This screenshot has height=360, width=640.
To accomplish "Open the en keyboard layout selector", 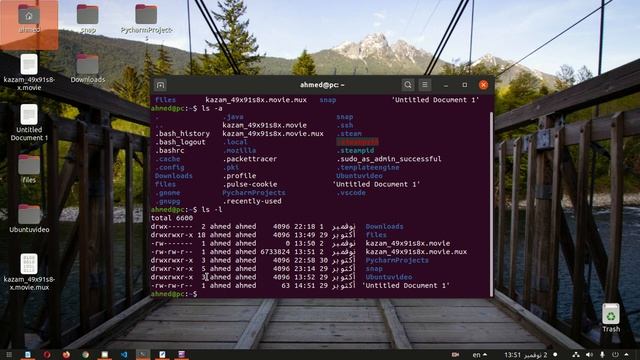I will 479,355.
